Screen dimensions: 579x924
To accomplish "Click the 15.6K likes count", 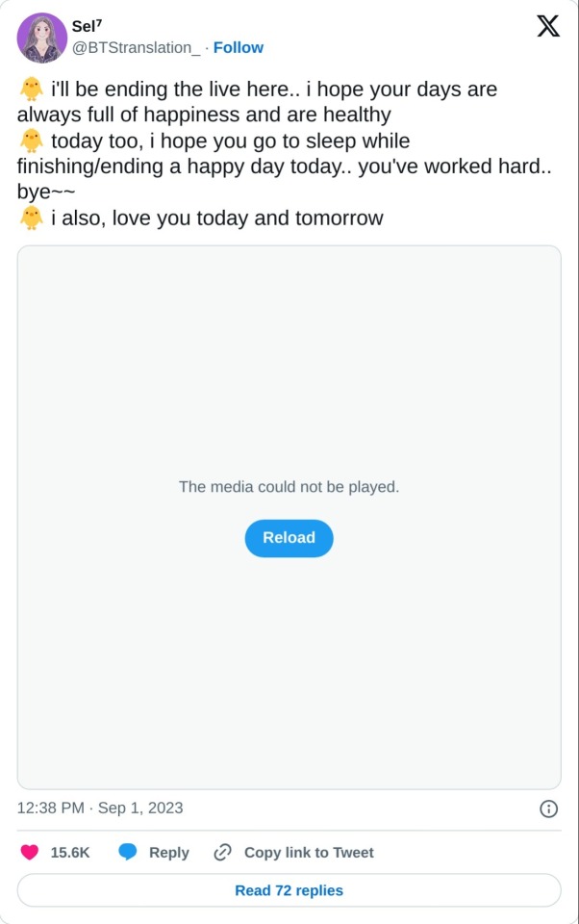I will [70, 852].
